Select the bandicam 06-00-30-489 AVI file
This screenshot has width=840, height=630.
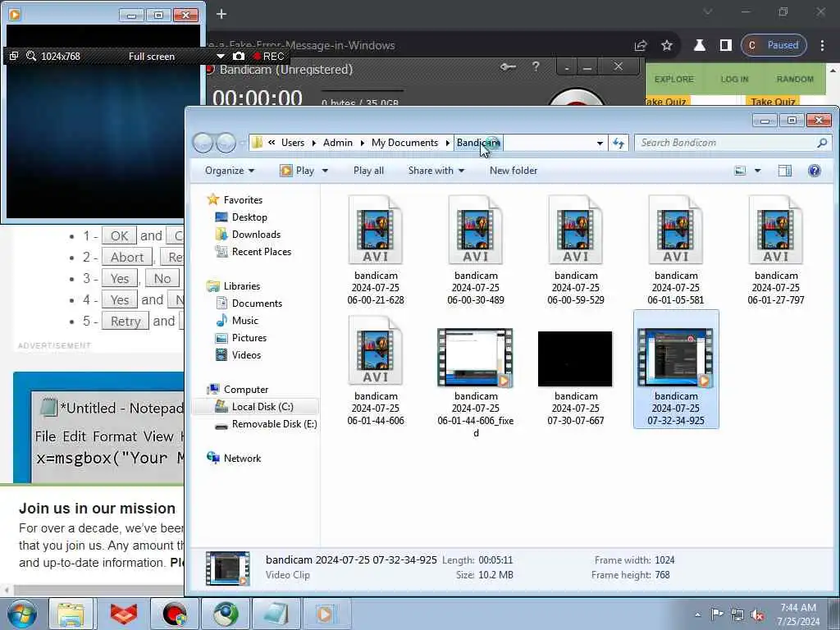point(476,249)
